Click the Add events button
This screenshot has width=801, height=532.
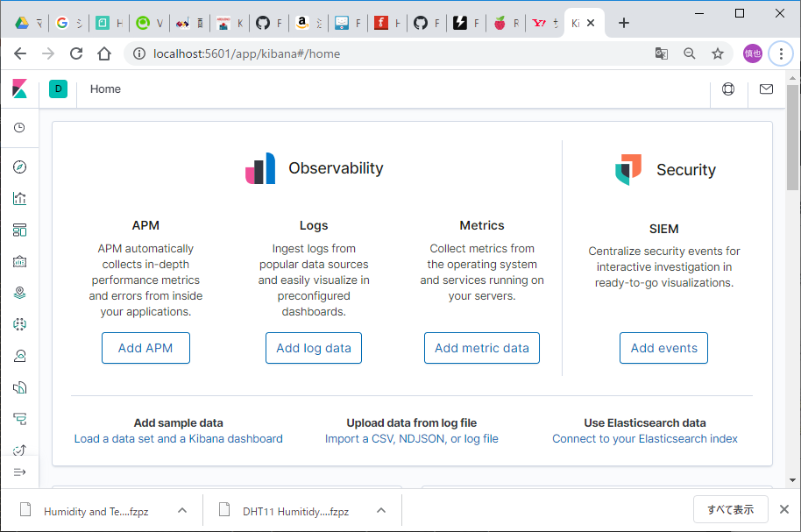click(663, 348)
